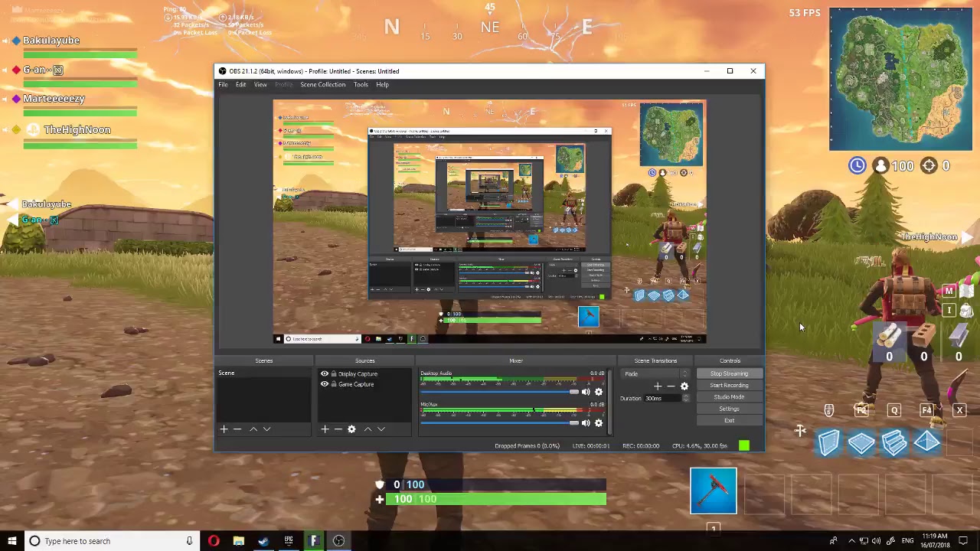Click Start Recording button

[x=729, y=386]
